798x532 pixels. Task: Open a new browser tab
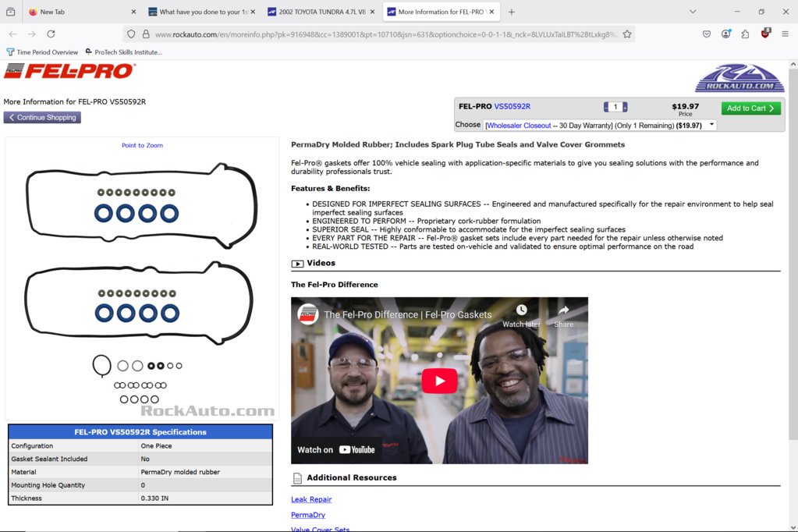pyautogui.click(x=512, y=12)
